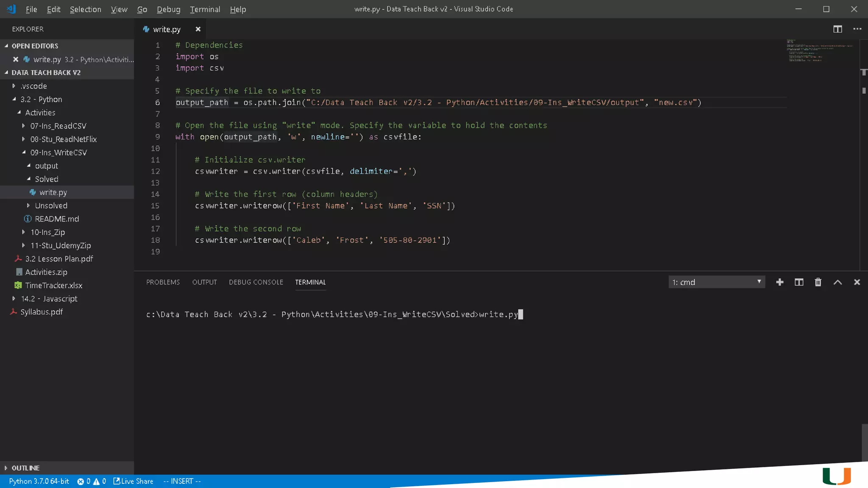
Task: Click Python 3.7.0 64-bit interpreter selector
Action: click(x=39, y=481)
